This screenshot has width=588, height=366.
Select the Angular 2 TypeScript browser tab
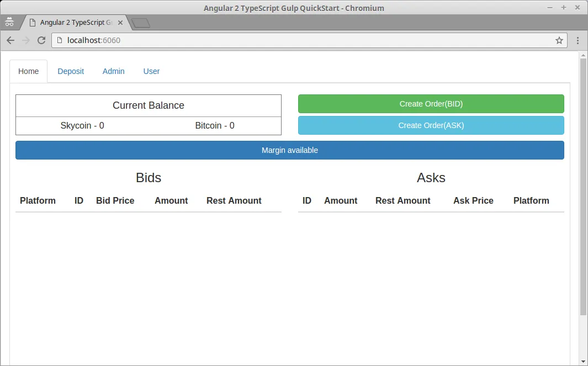[x=75, y=23]
